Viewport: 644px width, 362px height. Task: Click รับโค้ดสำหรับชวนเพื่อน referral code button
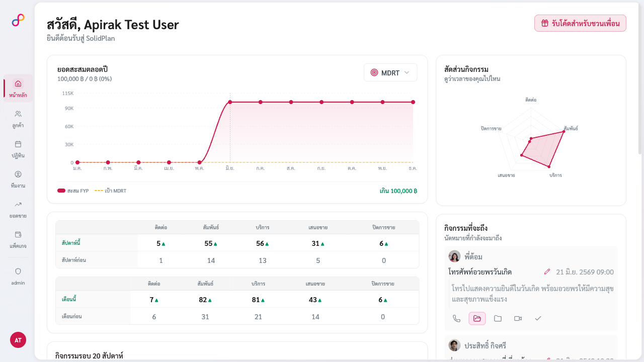(x=580, y=23)
